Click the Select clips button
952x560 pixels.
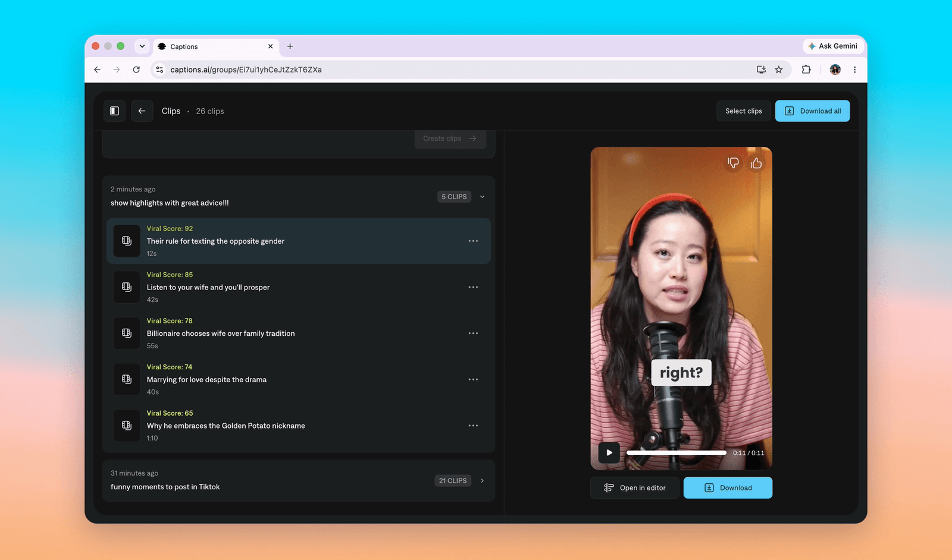744,111
